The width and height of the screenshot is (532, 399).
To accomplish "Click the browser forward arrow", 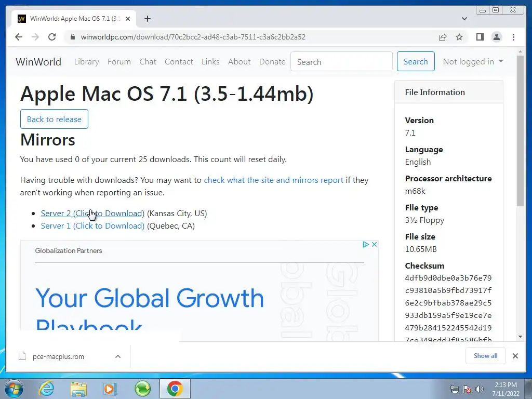I will point(35,37).
